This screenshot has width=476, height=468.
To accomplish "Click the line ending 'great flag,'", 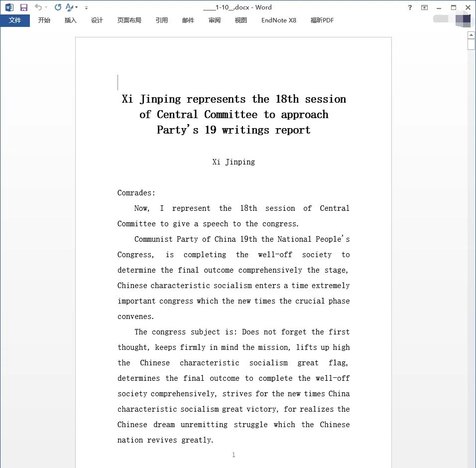I will (x=233, y=363).
